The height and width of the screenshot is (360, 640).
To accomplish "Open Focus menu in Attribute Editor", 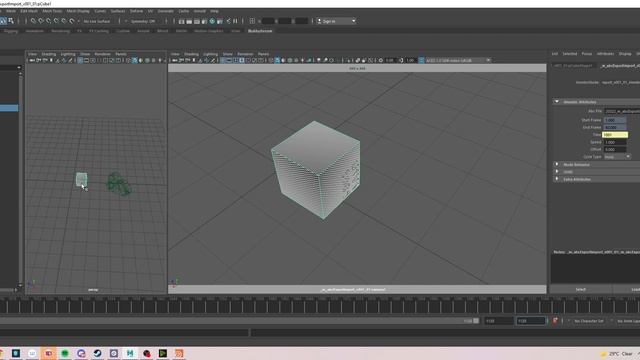I will click(x=587, y=54).
